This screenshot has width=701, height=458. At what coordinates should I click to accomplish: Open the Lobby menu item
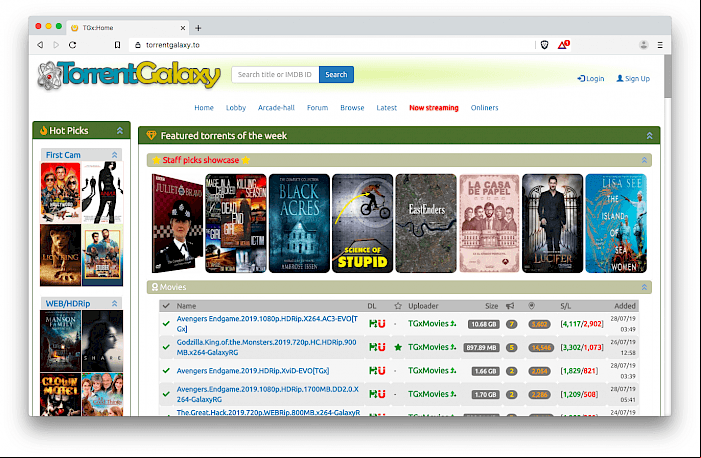click(x=236, y=108)
